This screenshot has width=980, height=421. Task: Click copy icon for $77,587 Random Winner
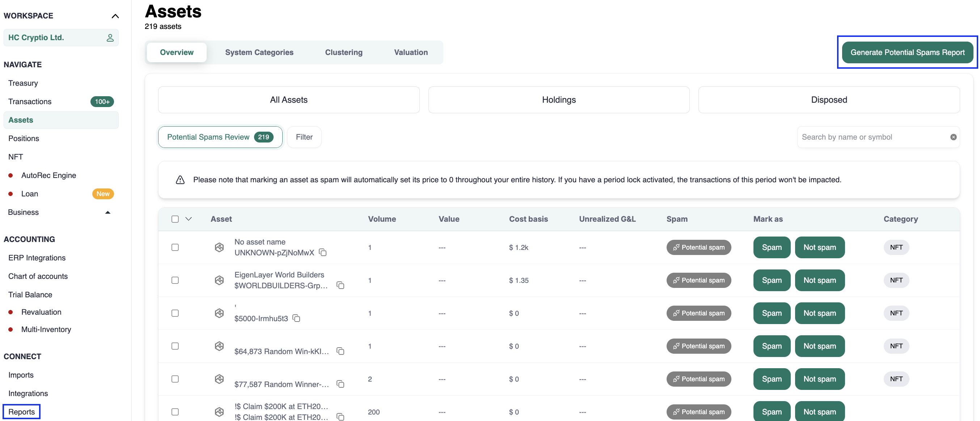pos(340,384)
